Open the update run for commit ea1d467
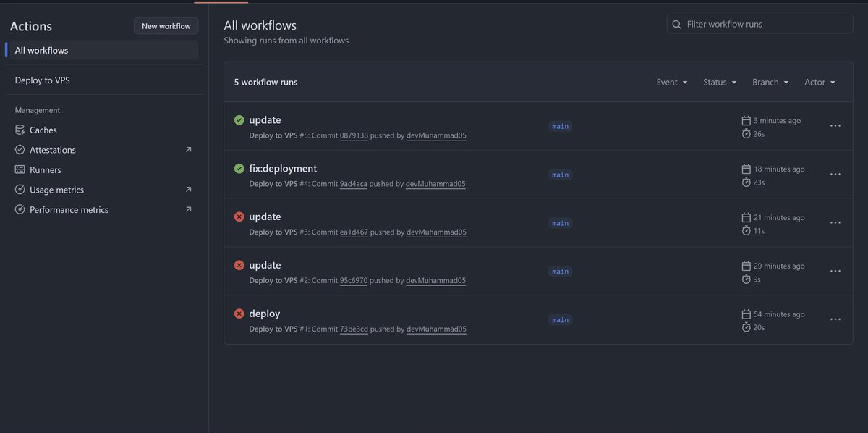The image size is (868, 433). coord(265,216)
